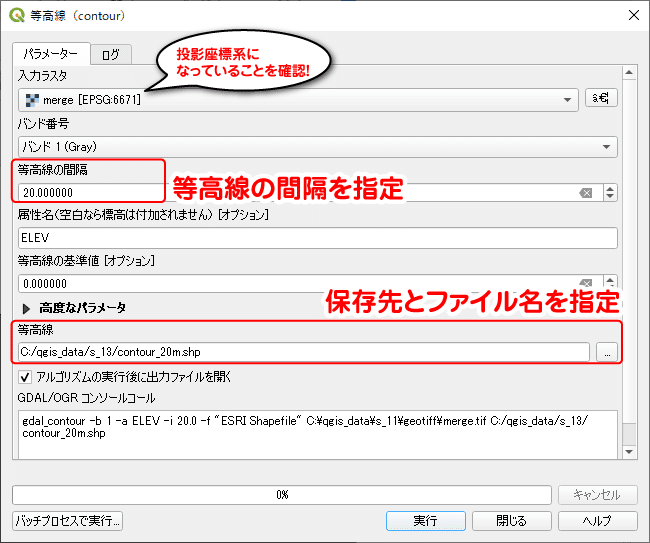This screenshot has height=543, width=650.
Task: Expand the 高度なパラメータ section
Action: point(27,308)
